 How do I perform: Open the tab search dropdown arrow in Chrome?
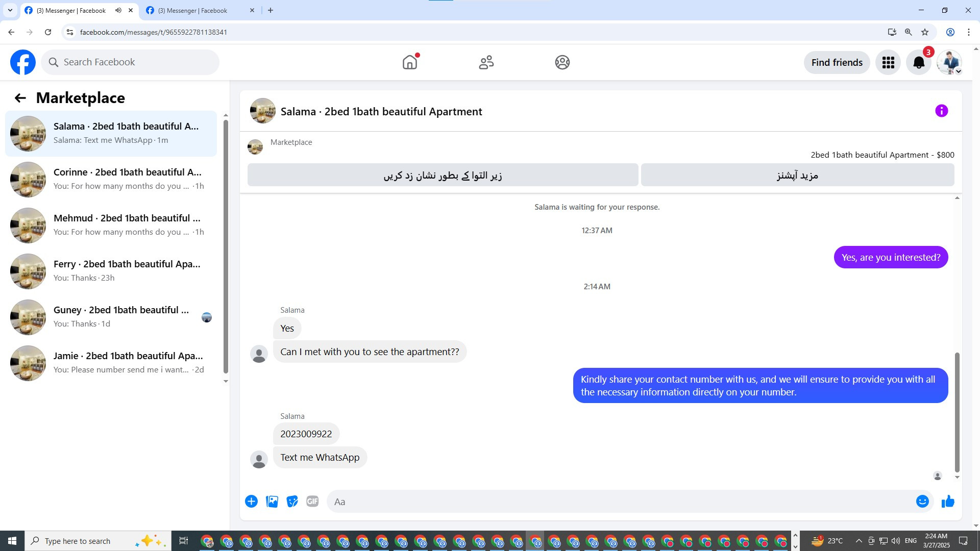point(10,10)
